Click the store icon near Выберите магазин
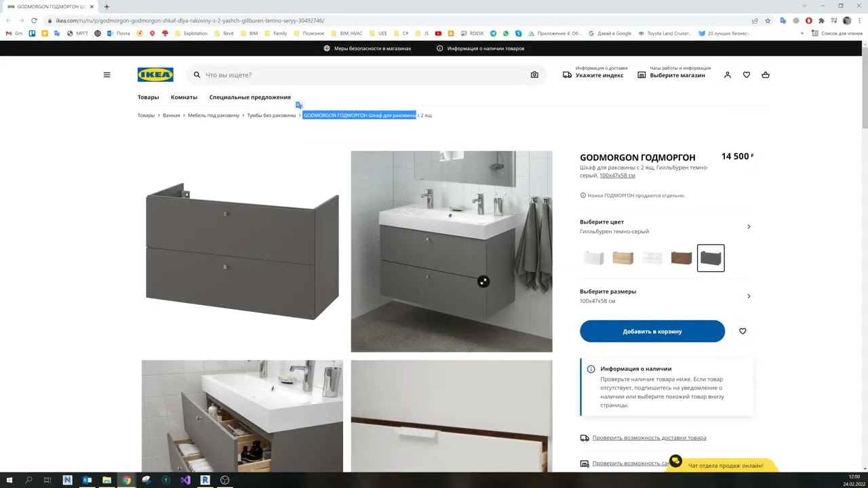 [642, 75]
